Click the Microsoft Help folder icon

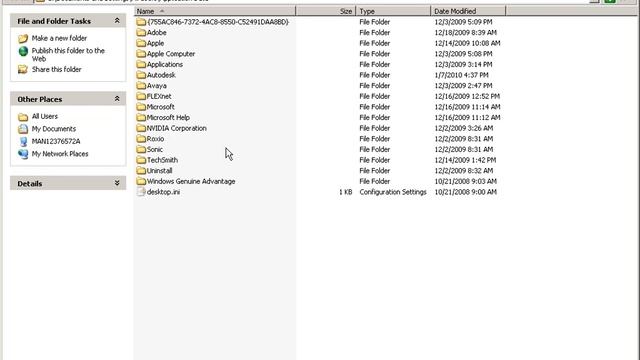pos(141,117)
